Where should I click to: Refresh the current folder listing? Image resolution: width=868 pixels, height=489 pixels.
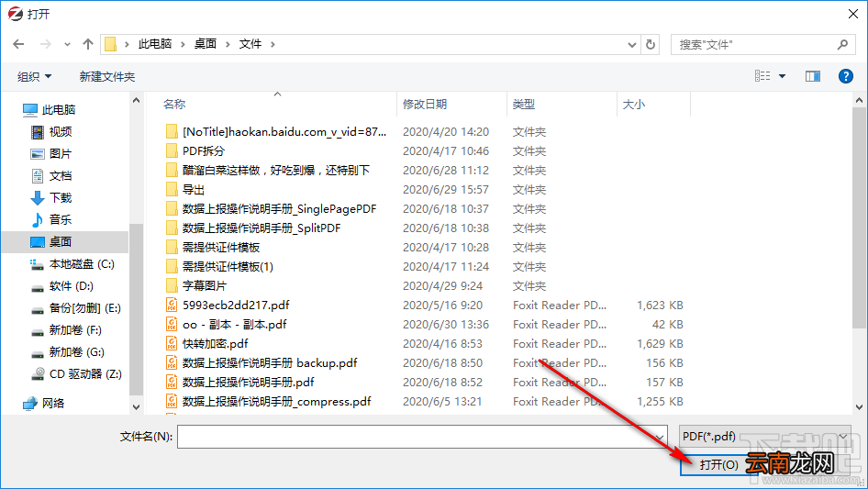point(651,44)
